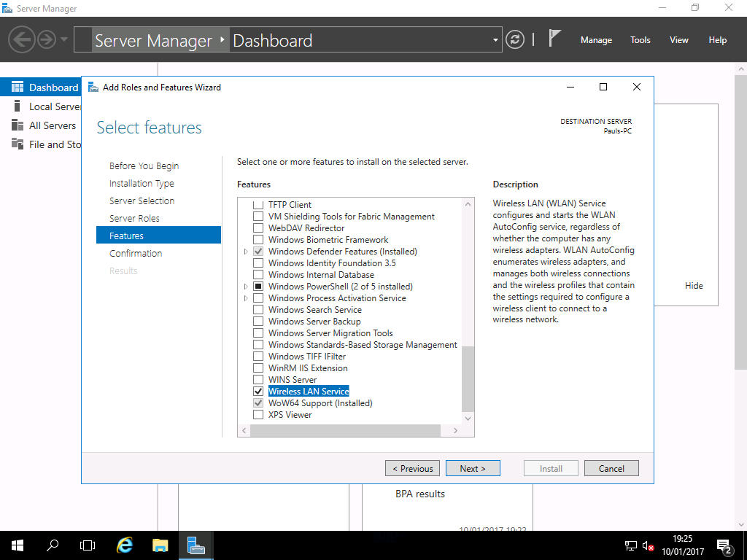Click BPA results in the dashboard tile

[419, 494]
